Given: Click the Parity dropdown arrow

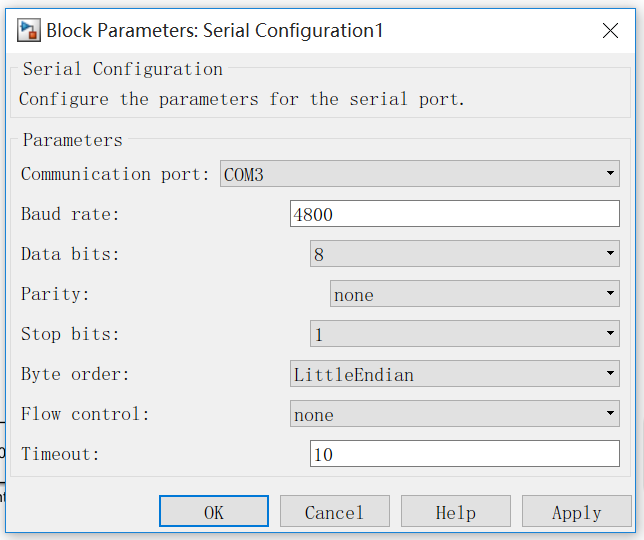Looking at the screenshot, I should (x=610, y=294).
